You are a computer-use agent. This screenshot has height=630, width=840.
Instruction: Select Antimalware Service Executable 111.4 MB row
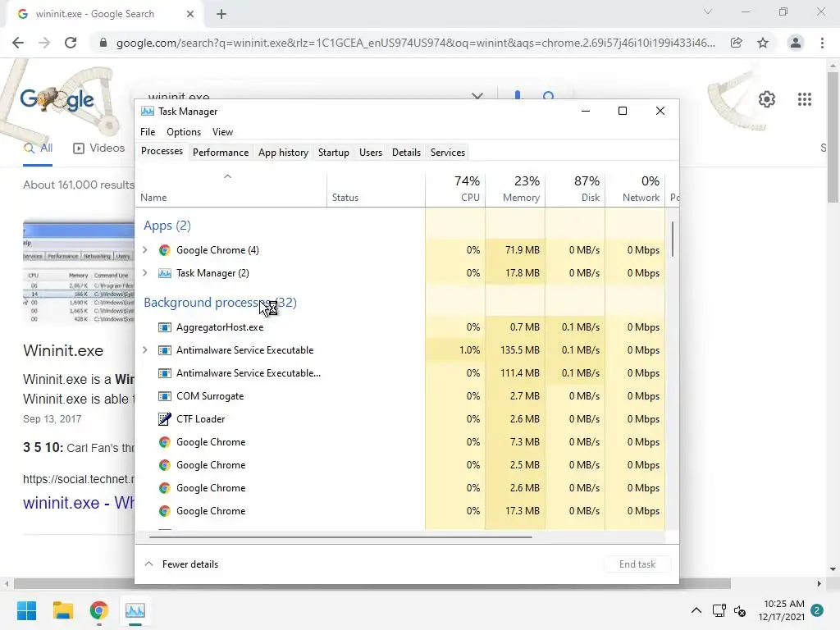click(399, 373)
